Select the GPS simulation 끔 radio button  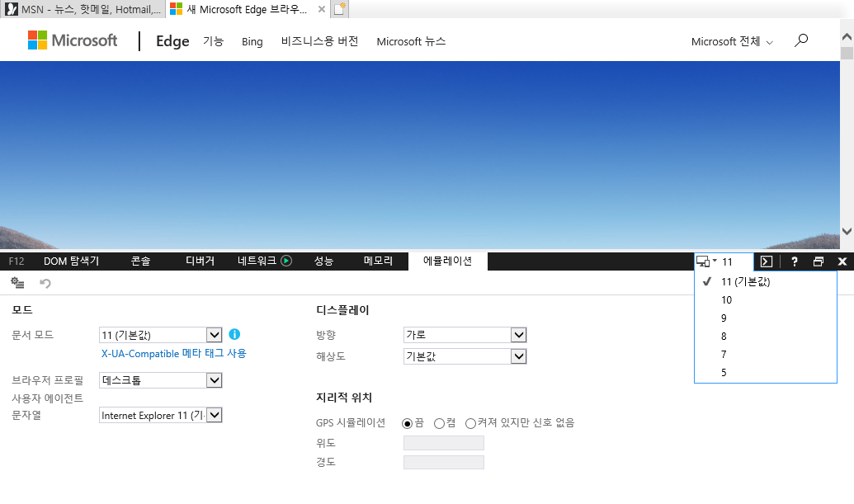tap(407, 423)
